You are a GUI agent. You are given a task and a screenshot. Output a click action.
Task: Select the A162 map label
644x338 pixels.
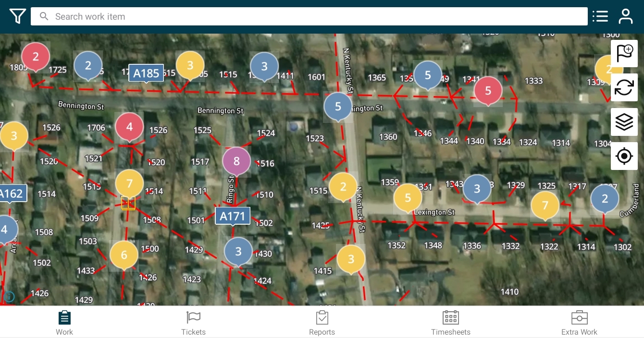(x=12, y=194)
